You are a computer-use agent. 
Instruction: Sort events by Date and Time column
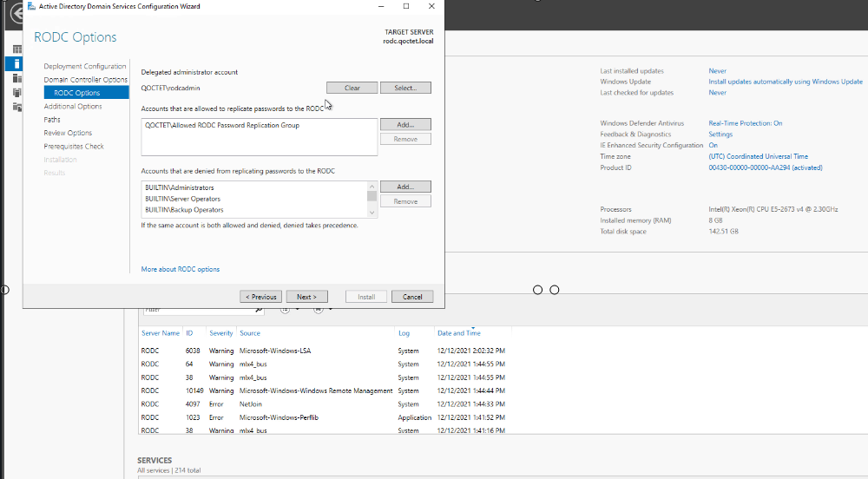pos(459,333)
